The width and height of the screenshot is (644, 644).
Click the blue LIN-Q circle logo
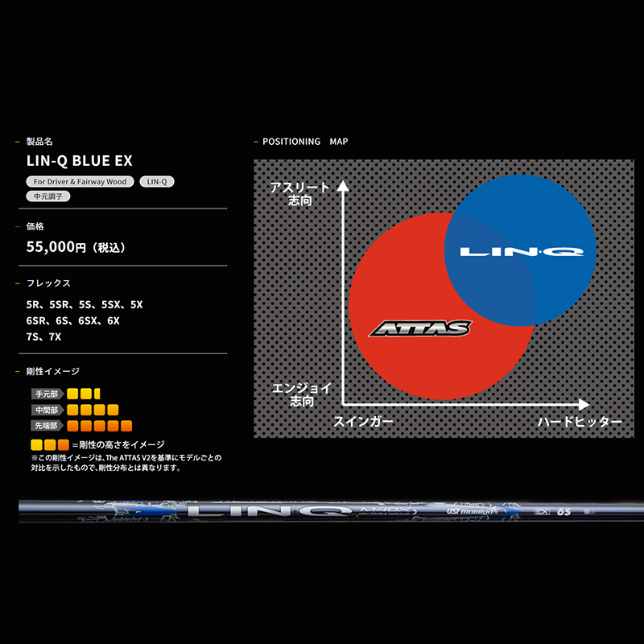pyautogui.click(x=522, y=251)
